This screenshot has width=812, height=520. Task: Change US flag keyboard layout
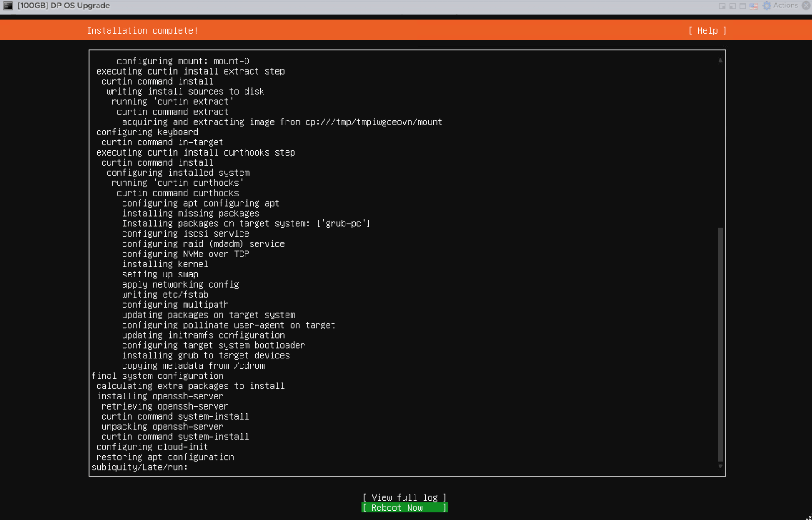(x=754, y=6)
